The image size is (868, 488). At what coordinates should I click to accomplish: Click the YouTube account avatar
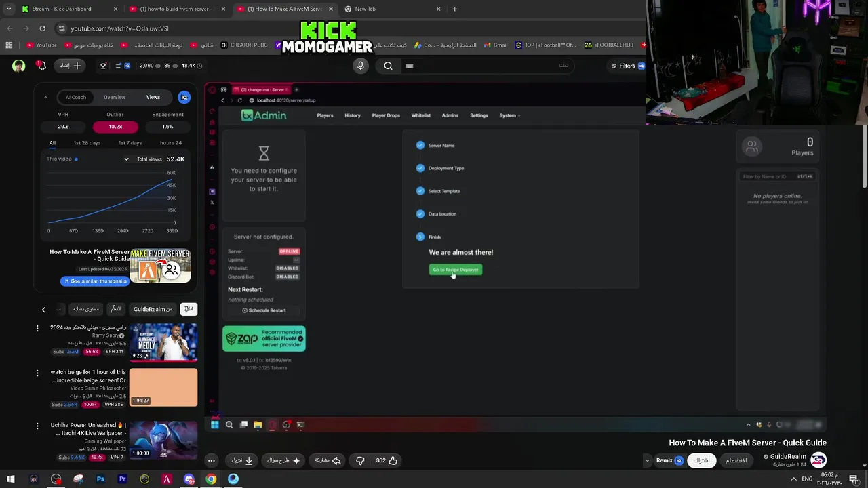pos(18,66)
